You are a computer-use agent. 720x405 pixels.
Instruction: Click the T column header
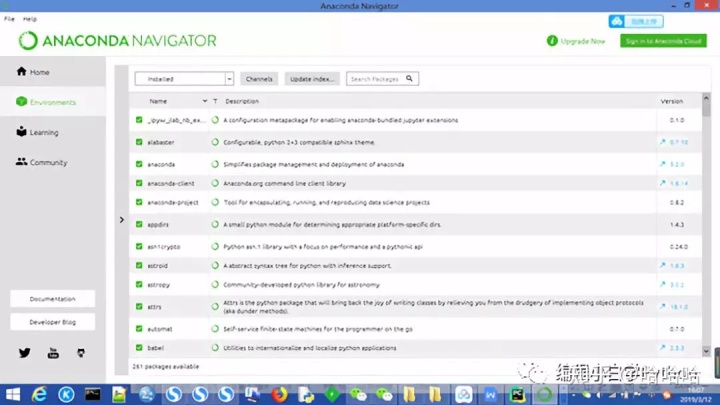pos(215,101)
